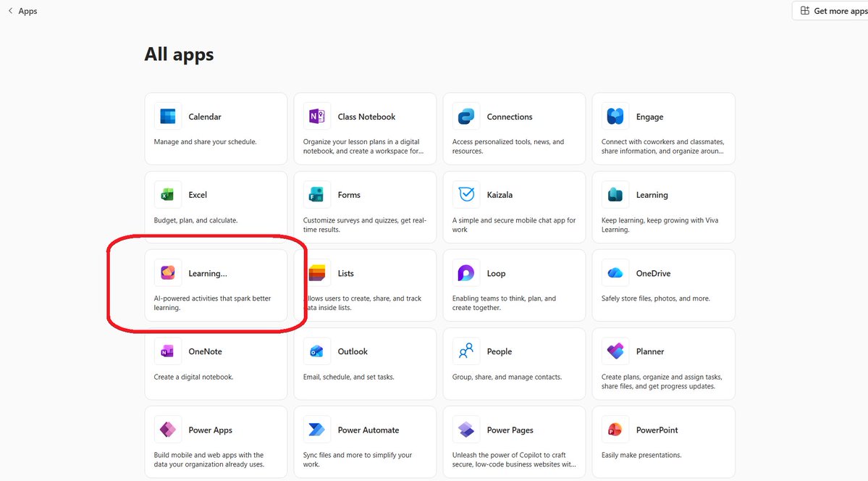Click 'Group, share, and manage contacts.' text
The width and height of the screenshot is (868, 481).
[507, 377]
